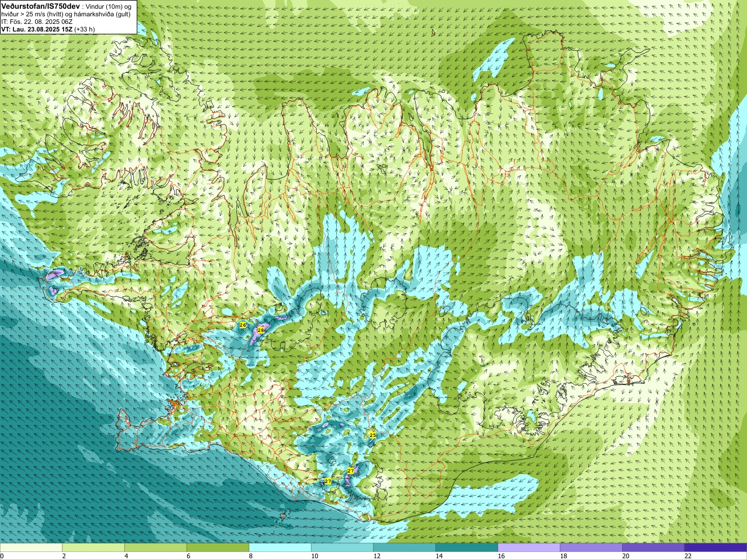Click the 6–8 m/s olive green legend swatch
747x560 pixels.
coord(218,548)
